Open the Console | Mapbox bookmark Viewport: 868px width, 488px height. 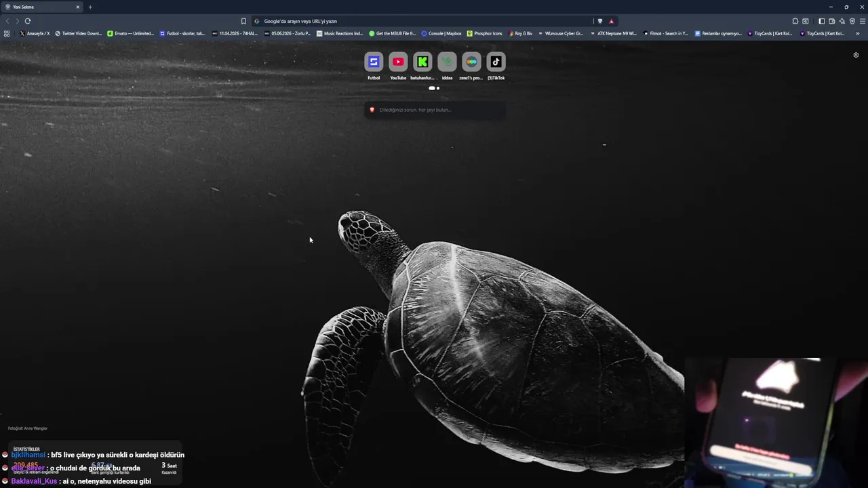coord(441,33)
